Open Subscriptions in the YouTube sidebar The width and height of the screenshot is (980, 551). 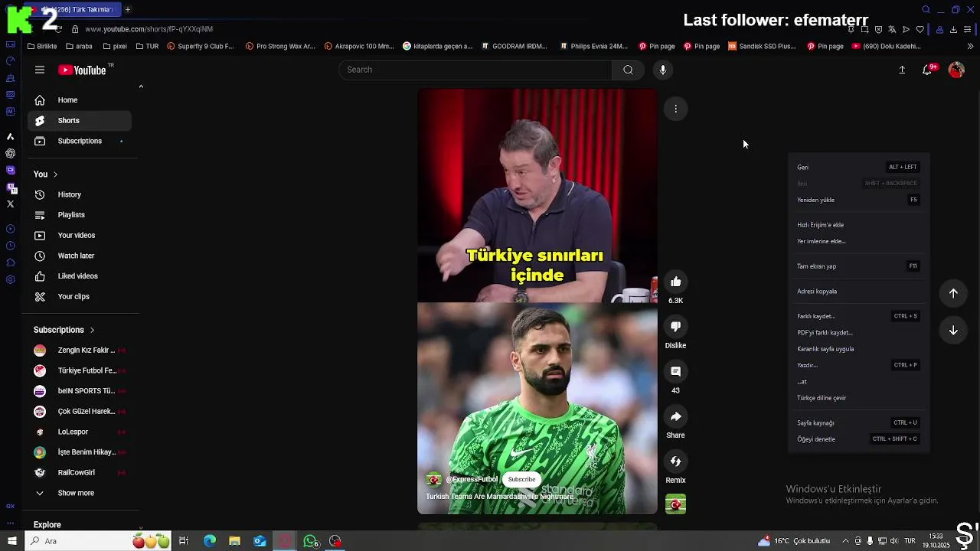pos(80,141)
